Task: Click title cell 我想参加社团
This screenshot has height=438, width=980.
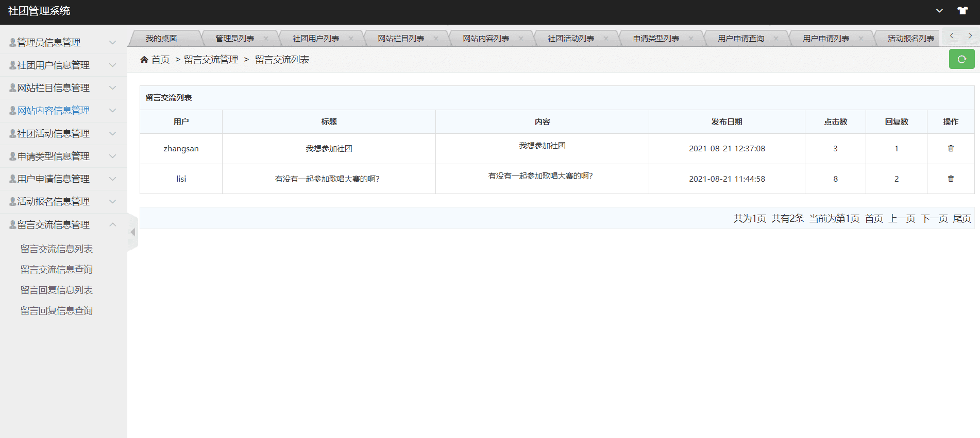Action: (x=329, y=149)
